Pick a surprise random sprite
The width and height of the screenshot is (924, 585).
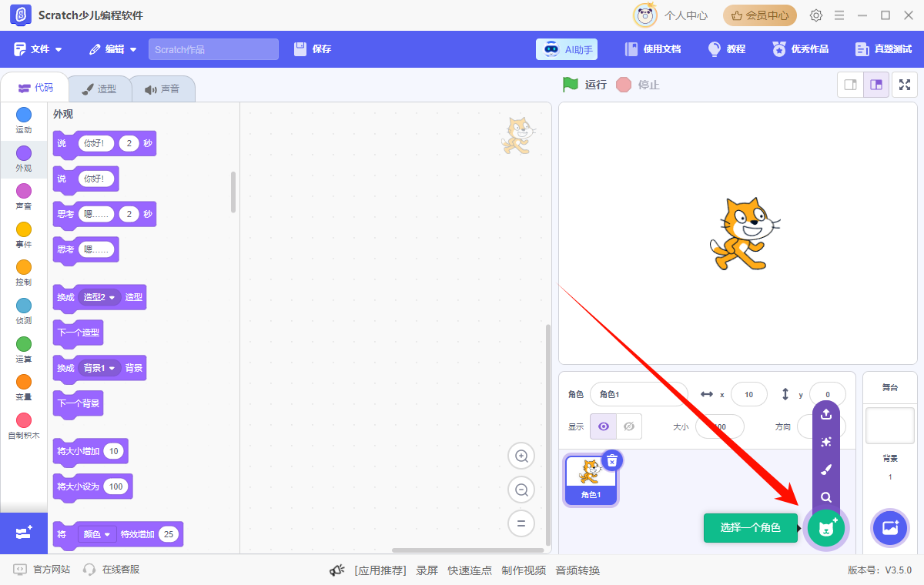[x=825, y=441]
